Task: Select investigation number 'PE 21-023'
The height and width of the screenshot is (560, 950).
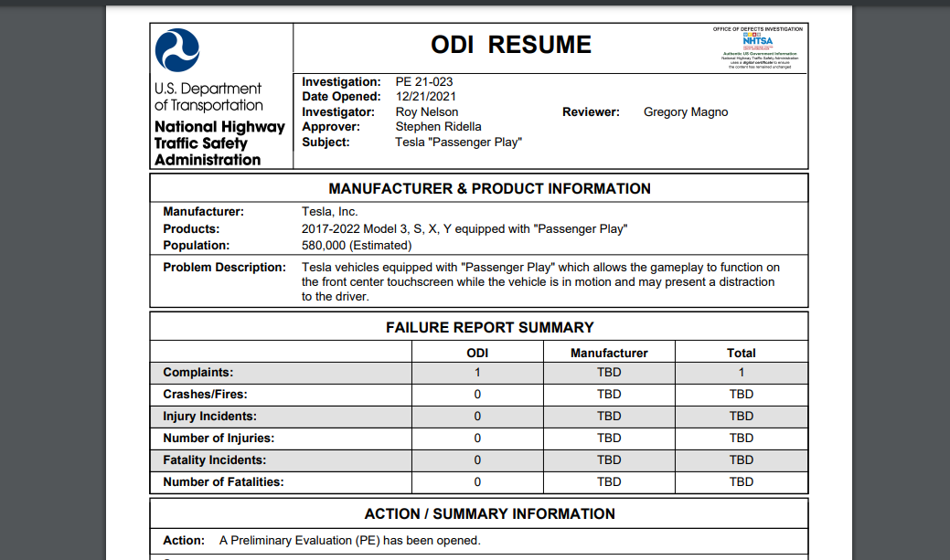Action: click(x=424, y=81)
